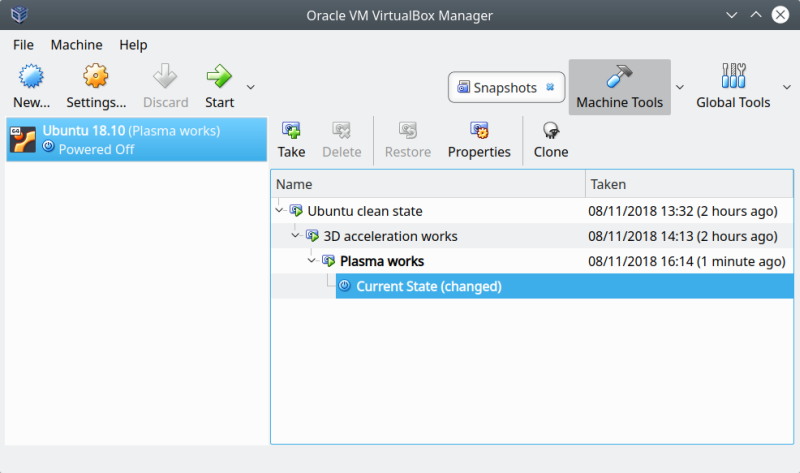The width and height of the screenshot is (800, 473).
Task: Select the Current State (changed) row
Action: (428, 286)
